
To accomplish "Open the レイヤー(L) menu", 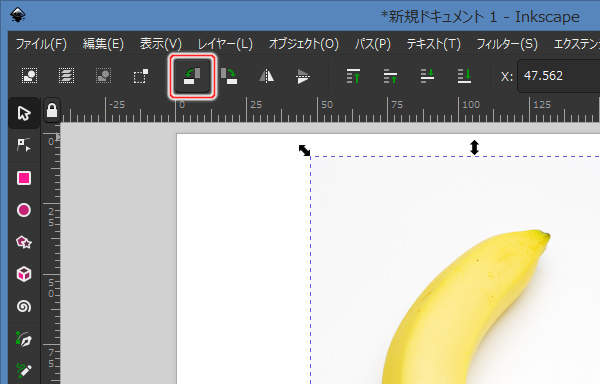I will 225,44.
